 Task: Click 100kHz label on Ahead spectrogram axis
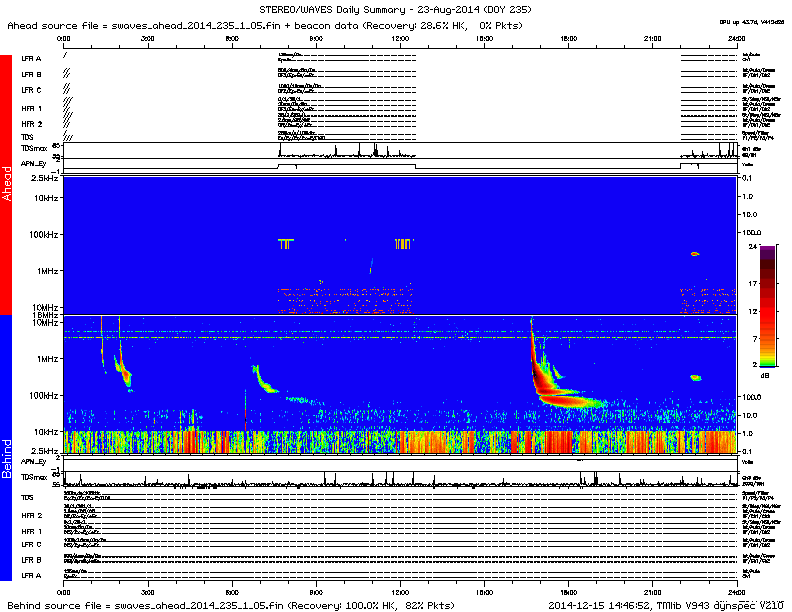pyautogui.click(x=44, y=234)
